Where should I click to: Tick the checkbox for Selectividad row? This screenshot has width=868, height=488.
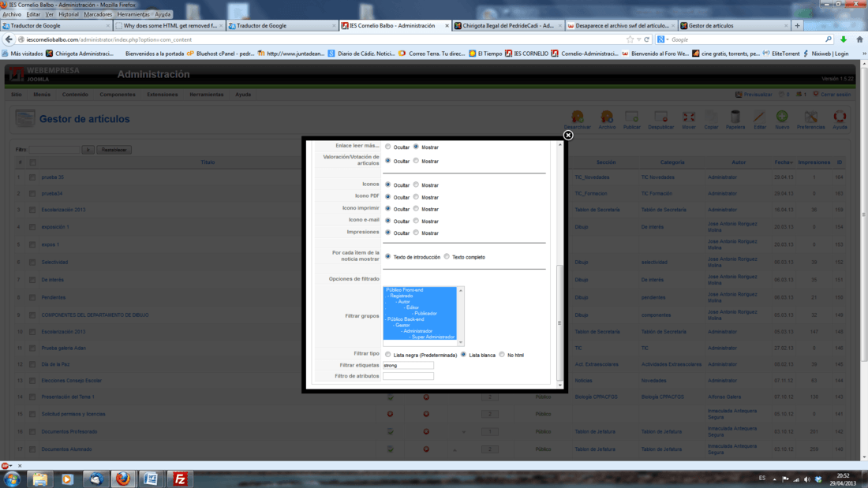(32, 263)
